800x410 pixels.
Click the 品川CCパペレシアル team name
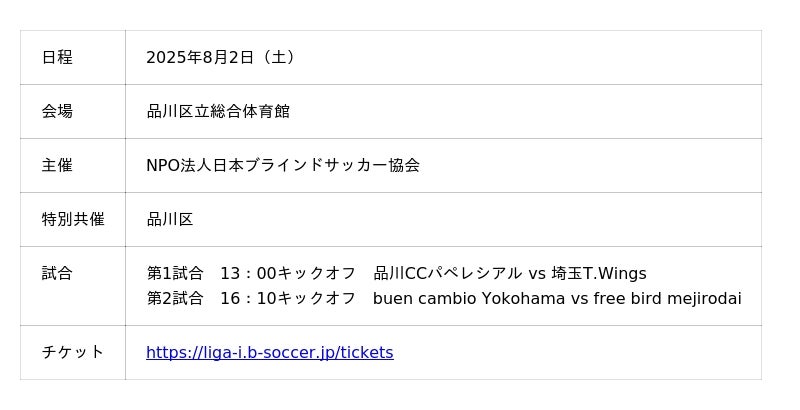[x=447, y=273]
